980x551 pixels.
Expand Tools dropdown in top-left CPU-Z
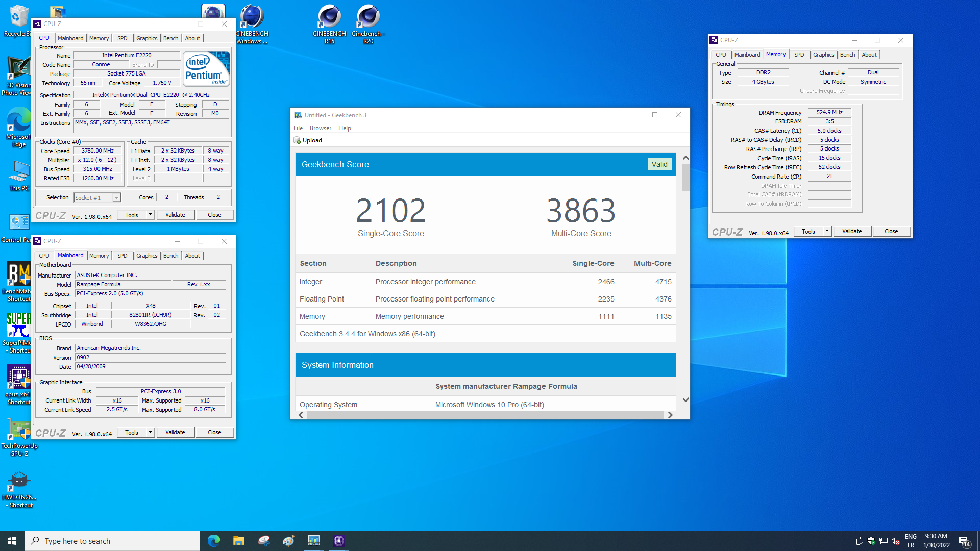click(151, 215)
